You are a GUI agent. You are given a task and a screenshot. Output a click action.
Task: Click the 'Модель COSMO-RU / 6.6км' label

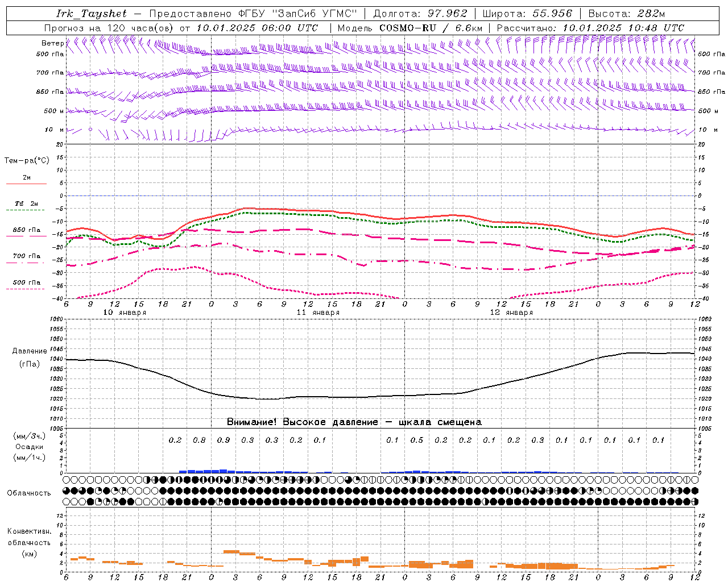410,28
